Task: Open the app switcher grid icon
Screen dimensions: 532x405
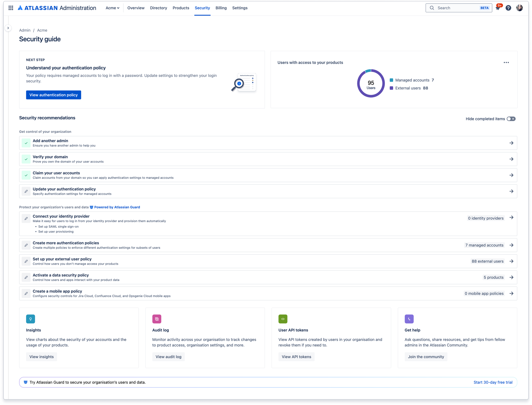Action: tap(11, 8)
